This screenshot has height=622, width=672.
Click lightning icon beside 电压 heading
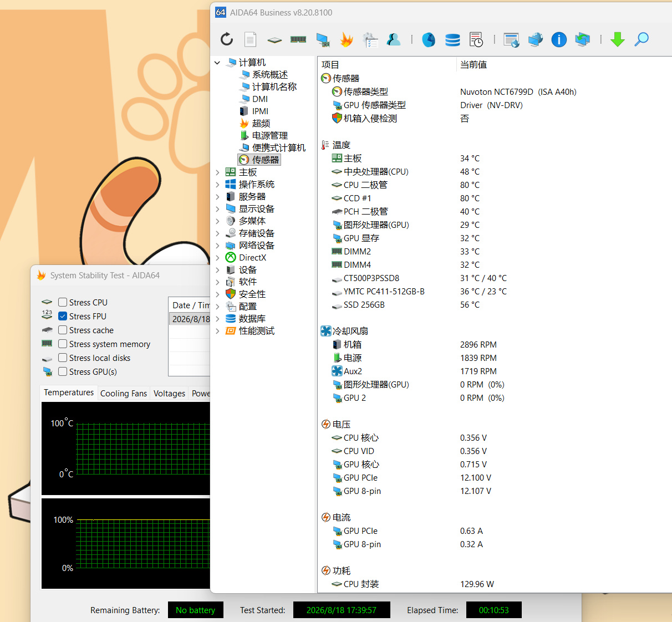pos(326,424)
